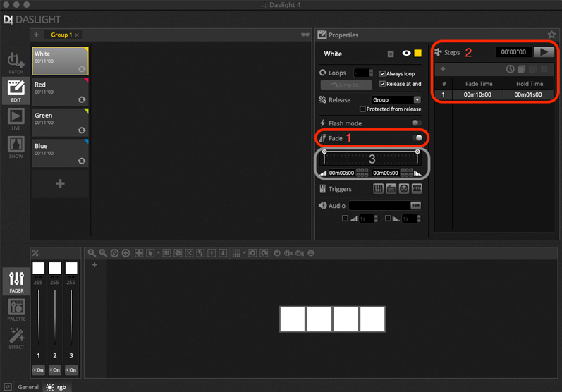Viewport: 562px width, 392px height.
Task: Click the fade in time field
Action: pyautogui.click(x=341, y=173)
